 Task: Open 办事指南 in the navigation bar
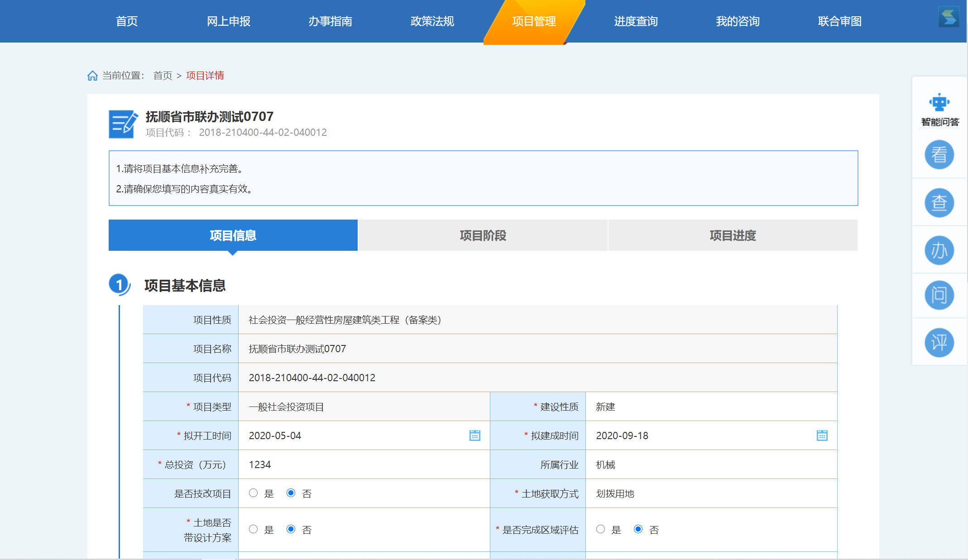click(331, 21)
